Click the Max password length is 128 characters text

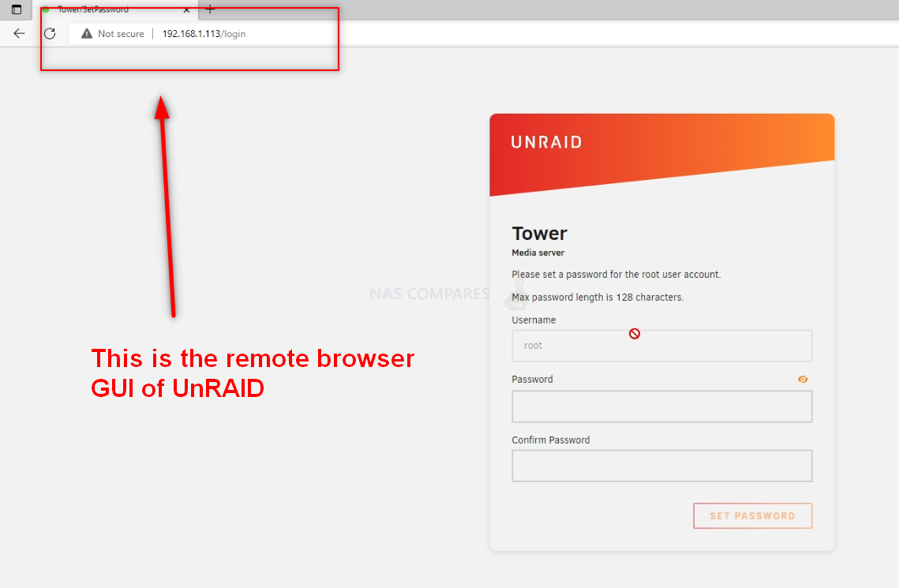coord(597,298)
